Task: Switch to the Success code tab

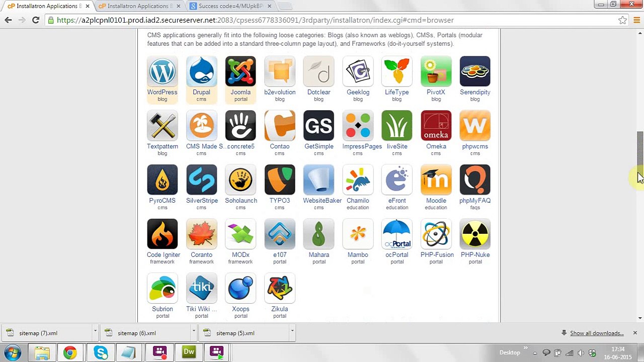Action: (230, 6)
